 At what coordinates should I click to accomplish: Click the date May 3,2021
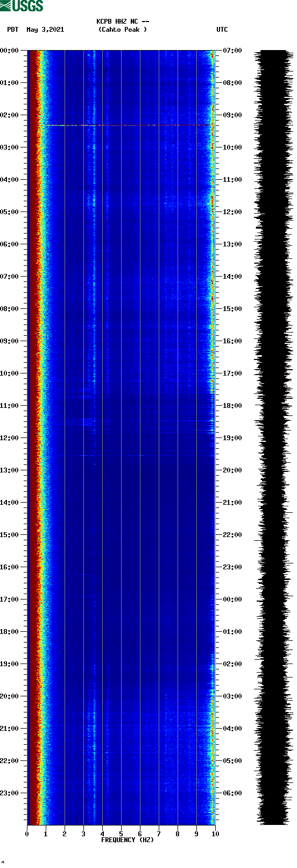(x=45, y=30)
